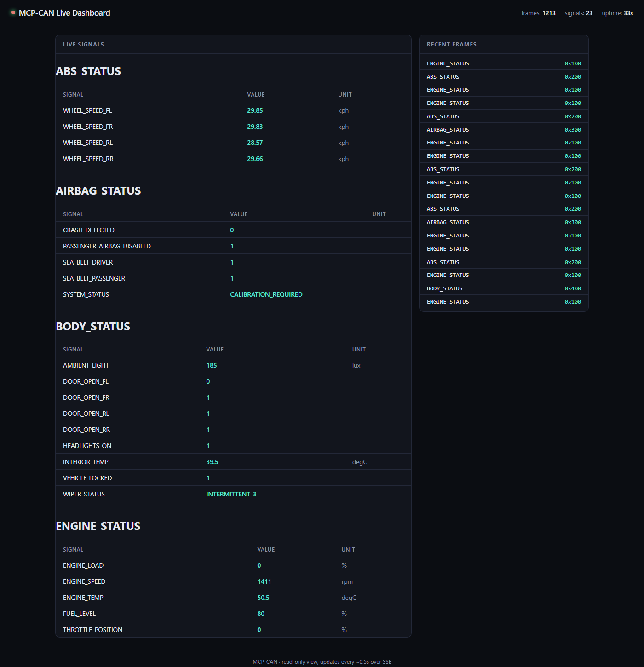Click the ENGINE_SPEED value 1411
This screenshot has height=667, width=644.
point(264,581)
